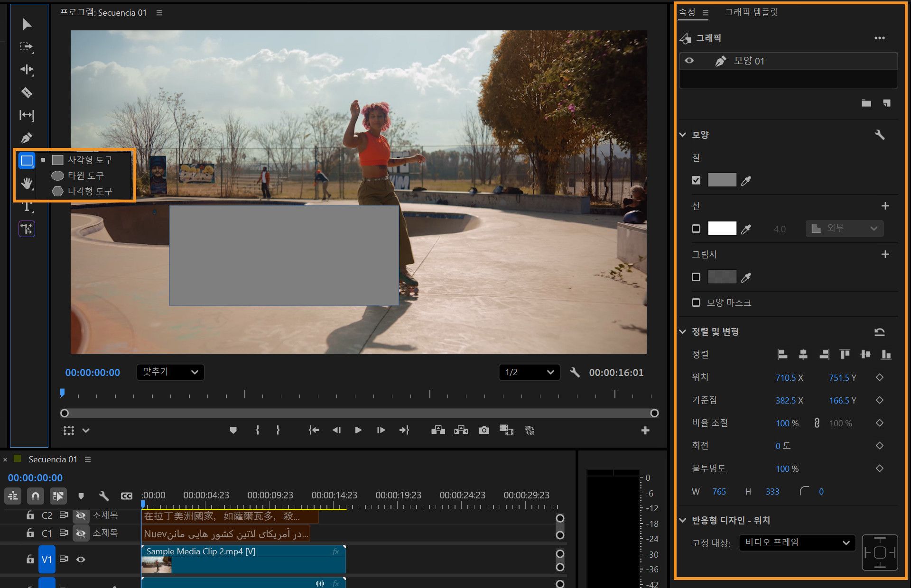Pick fill color with eyedropper
911x588 pixels.
point(746,180)
